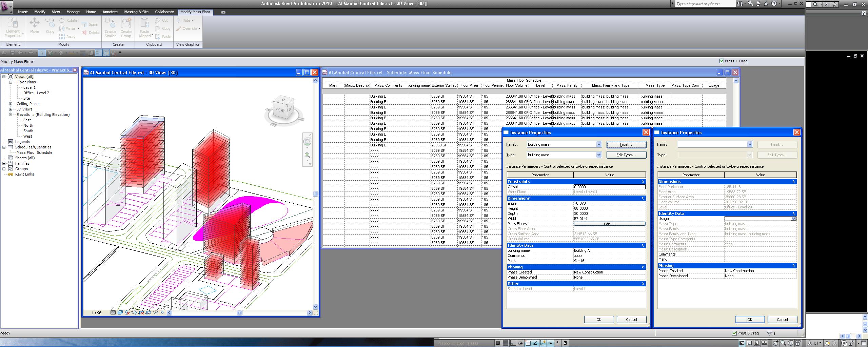Viewport: 868px width, 347px height.
Task: Click the selection filter funnel icon
Action: pyautogui.click(x=769, y=333)
